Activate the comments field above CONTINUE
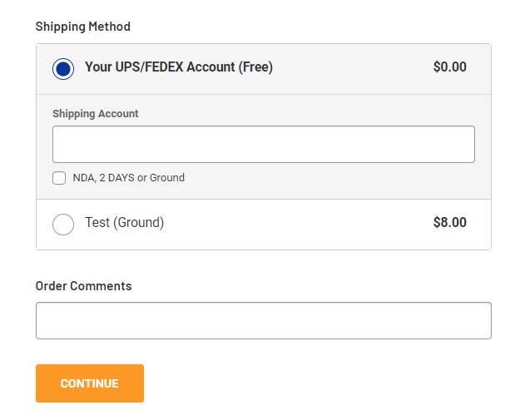Image resolution: width=530 pixels, height=420 pixels. [264, 321]
